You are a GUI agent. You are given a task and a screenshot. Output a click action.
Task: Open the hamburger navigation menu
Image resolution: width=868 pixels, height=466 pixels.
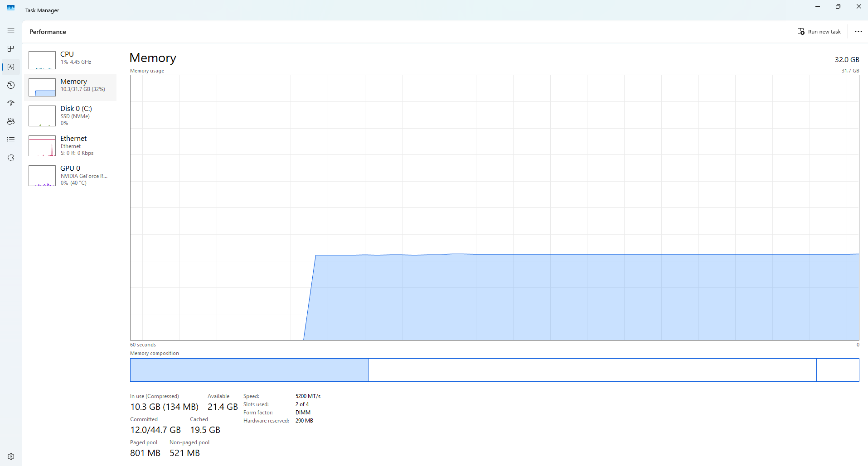point(11,31)
